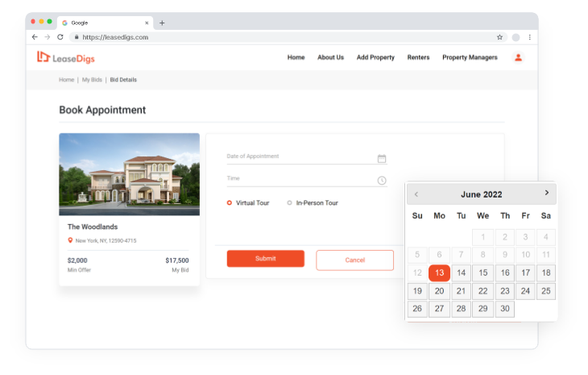Click The Woodlands property title

coord(93,227)
